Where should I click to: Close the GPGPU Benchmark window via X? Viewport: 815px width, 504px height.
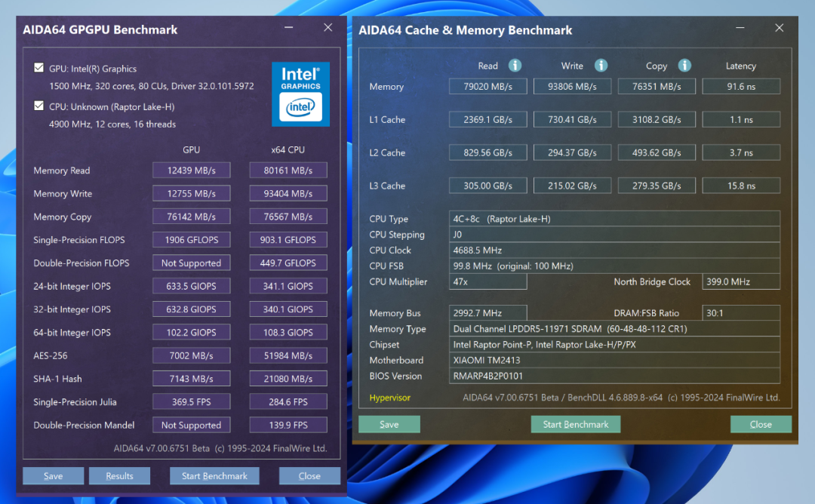coord(328,27)
